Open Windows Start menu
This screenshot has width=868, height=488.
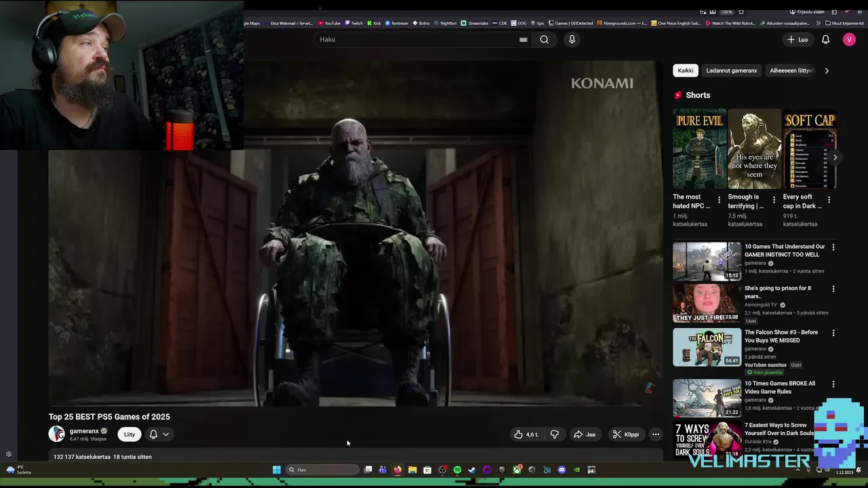277,470
